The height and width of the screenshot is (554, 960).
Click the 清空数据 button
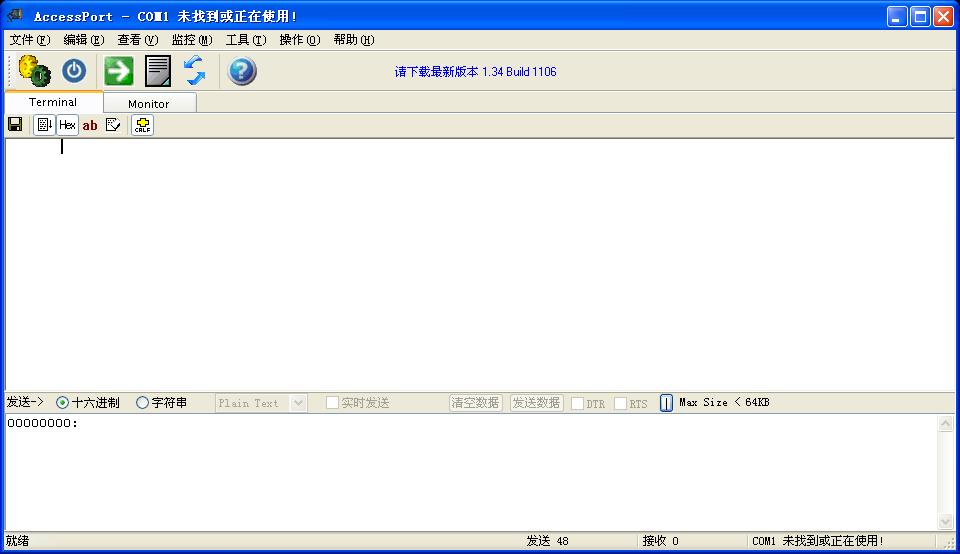tap(475, 403)
